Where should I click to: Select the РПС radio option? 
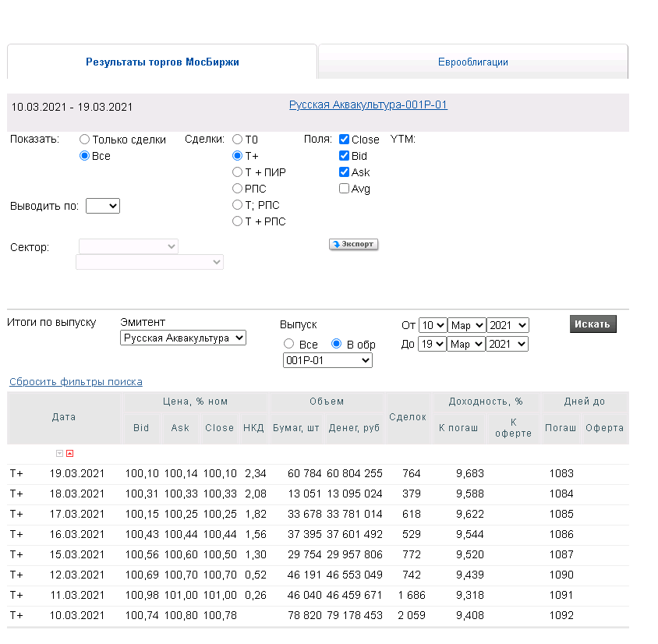pyautogui.click(x=237, y=189)
